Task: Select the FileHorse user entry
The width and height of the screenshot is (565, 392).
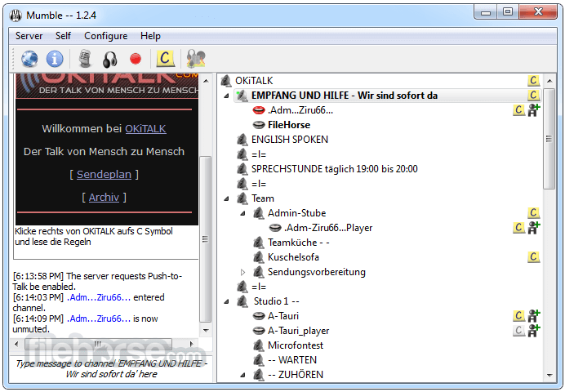Action: [x=289, y=125]
